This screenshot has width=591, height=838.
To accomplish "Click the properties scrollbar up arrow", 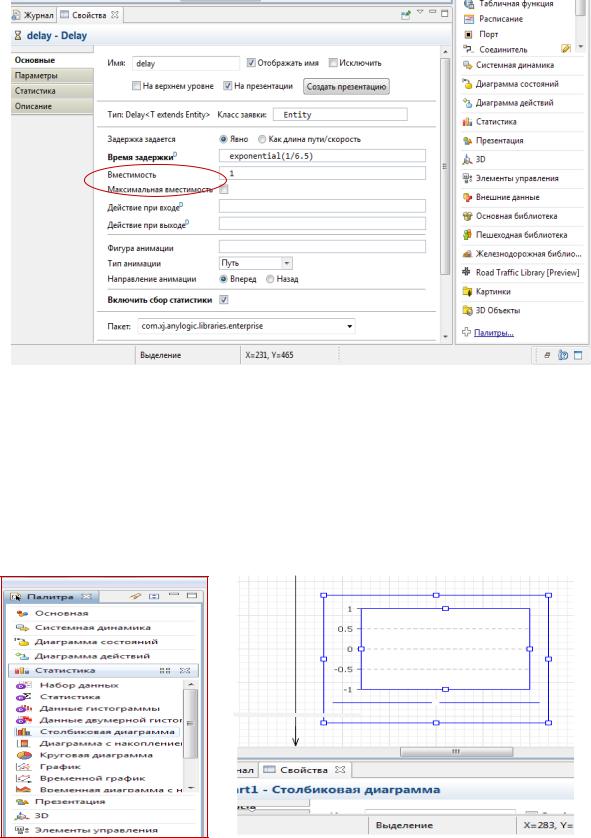I will point(445,52).
